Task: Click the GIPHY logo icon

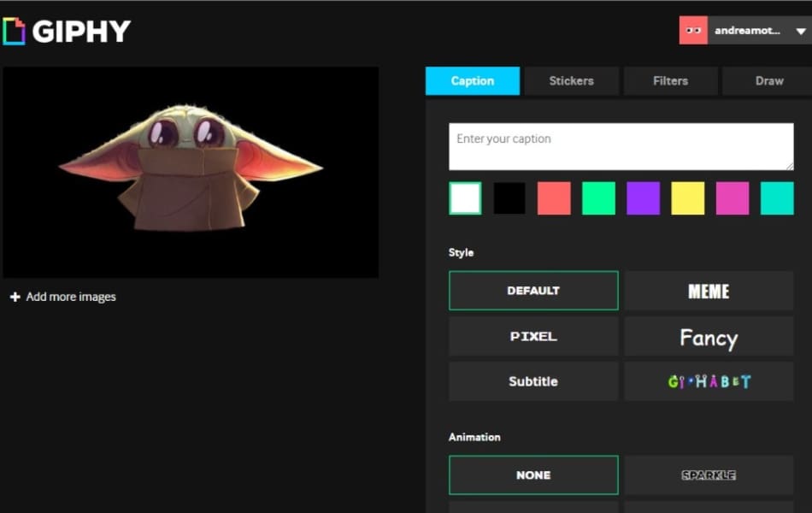Action: 15,32
